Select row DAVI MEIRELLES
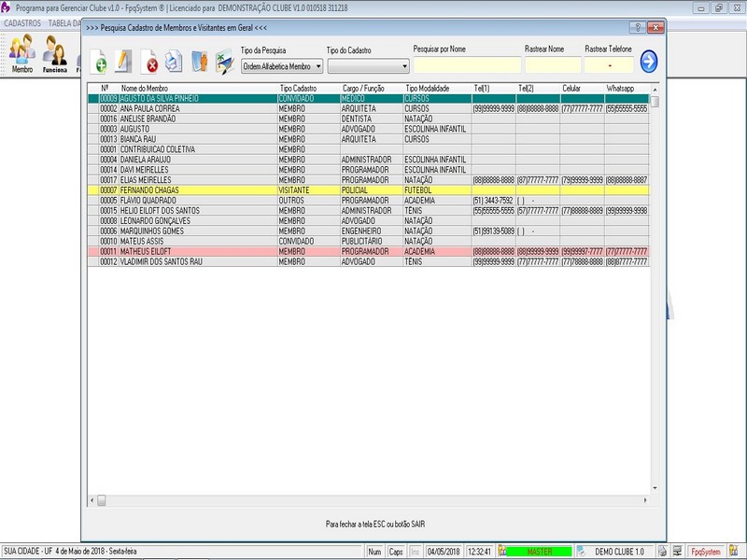This screenshot has height=560, width=747. coord(368,170)
